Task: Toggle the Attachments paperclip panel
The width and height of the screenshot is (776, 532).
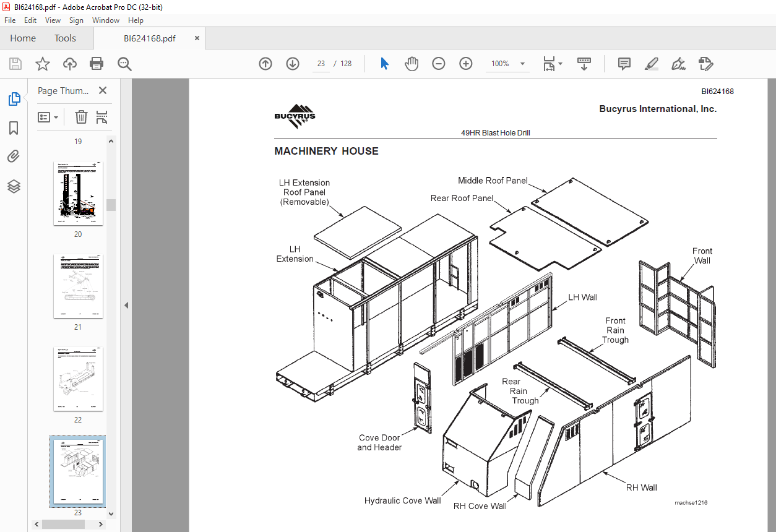Action: (x=14, y=157)
